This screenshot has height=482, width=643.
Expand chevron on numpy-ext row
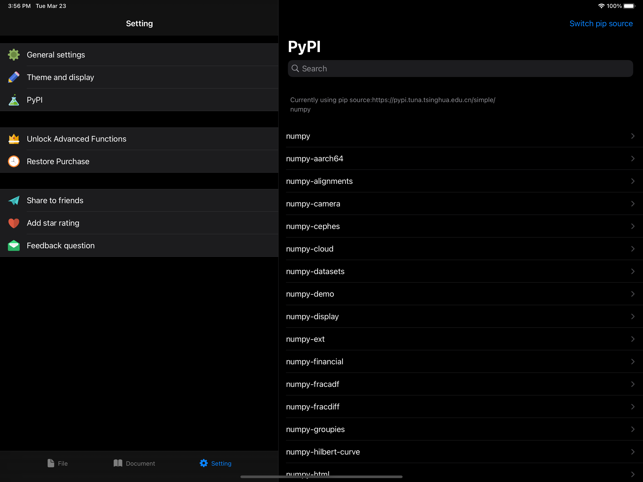633,339
